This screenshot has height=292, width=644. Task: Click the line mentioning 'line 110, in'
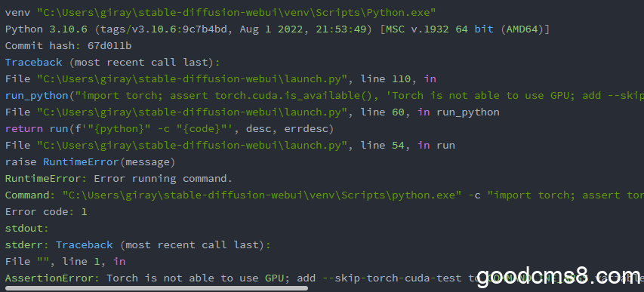[x=220, y=79]
